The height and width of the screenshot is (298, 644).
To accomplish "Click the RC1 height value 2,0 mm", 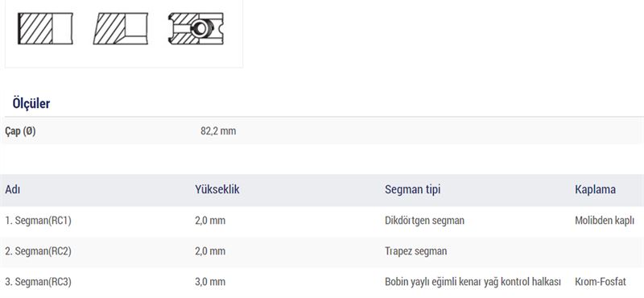I will pyautogui.click(x=210, y=221).
